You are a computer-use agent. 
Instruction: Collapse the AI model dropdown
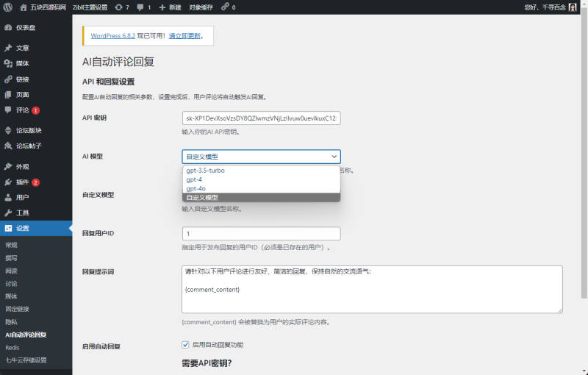[261, 156]
